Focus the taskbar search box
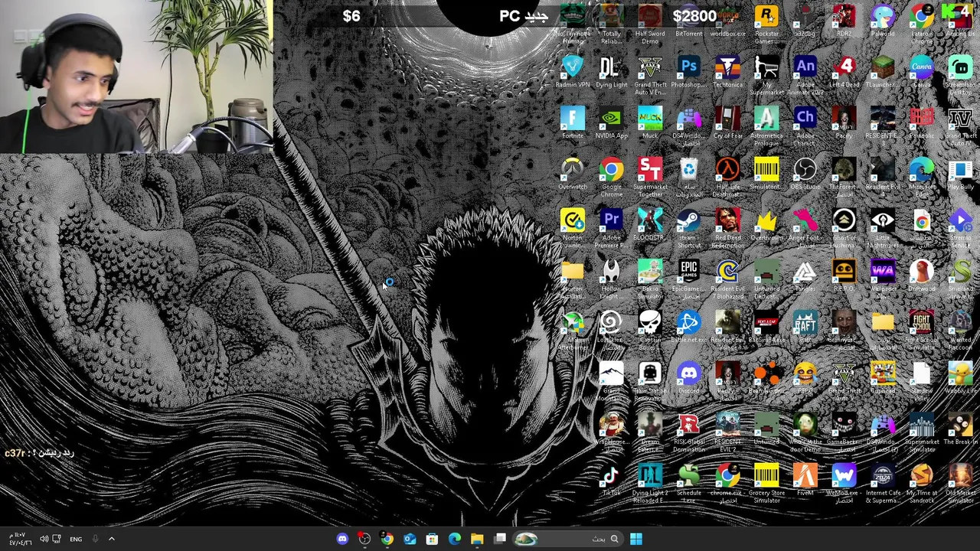 (x=570, y=539)
